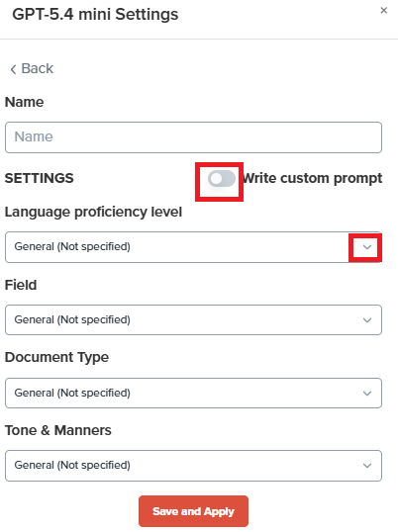Open the Field dropdown
This screenshot has width=398, height=532.
[194, 320]
